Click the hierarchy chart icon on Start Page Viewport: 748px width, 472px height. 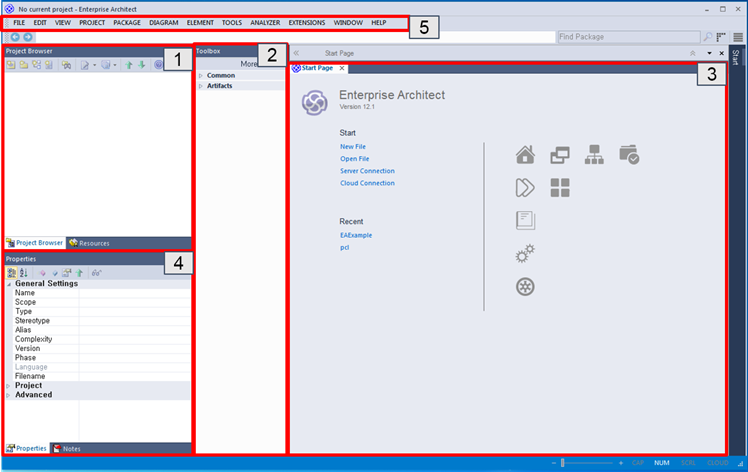pyautogui.click(x=594, y=155)
